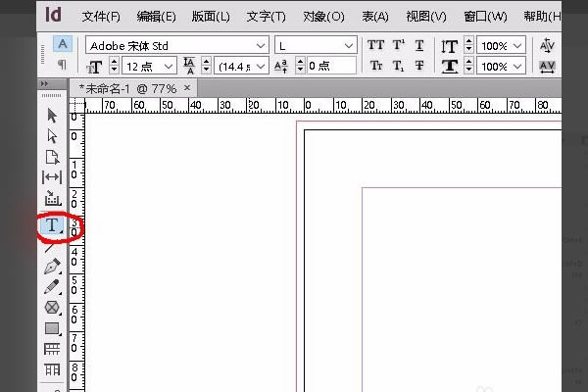
Task: Click the control panel drag grip
Action: point(42,55)
